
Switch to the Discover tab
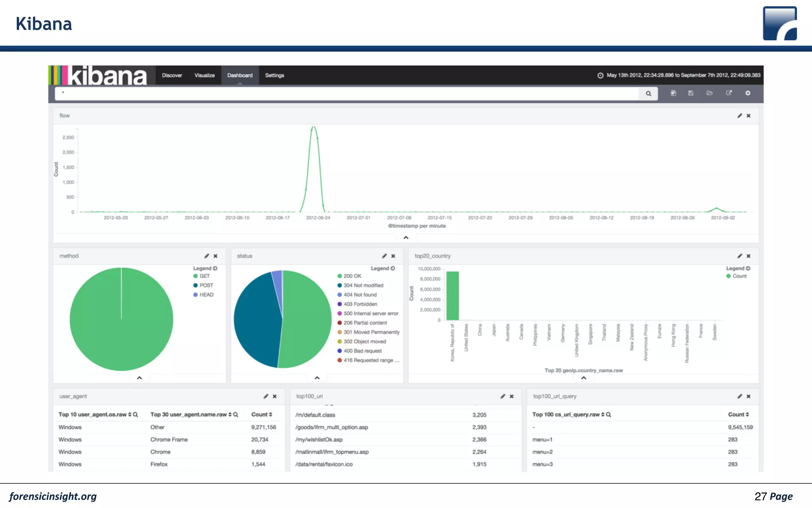[172, 75]
